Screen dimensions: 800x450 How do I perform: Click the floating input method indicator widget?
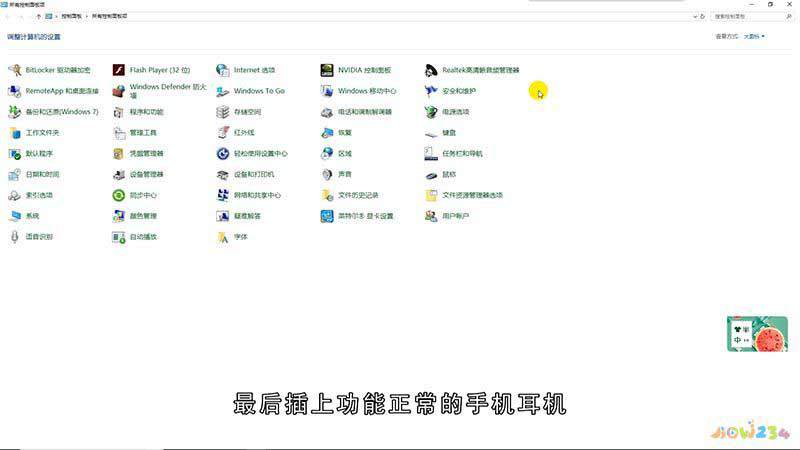[x=757, y=334]
